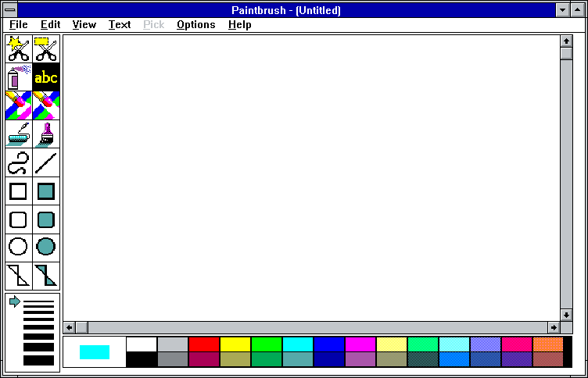Select the pale yellow color swatch
Image resolution: width=588 pixels, height=378 pixels.
tap(392, 344)
